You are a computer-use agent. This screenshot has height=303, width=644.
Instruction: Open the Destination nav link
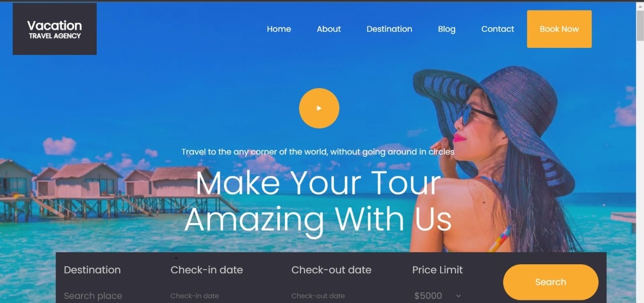coord(389,29)
